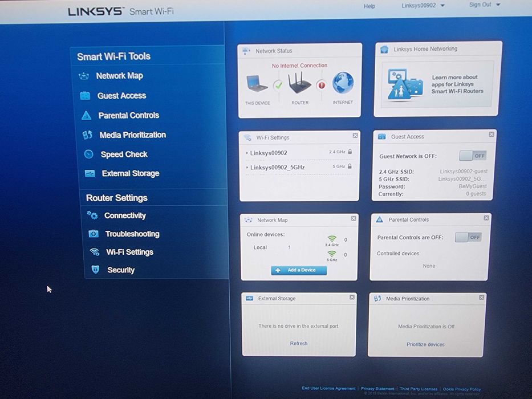Click the lock icon for Linksys00902
This screenshot has height=399, width=532.
pyautogui.click(x=350, y=152)
